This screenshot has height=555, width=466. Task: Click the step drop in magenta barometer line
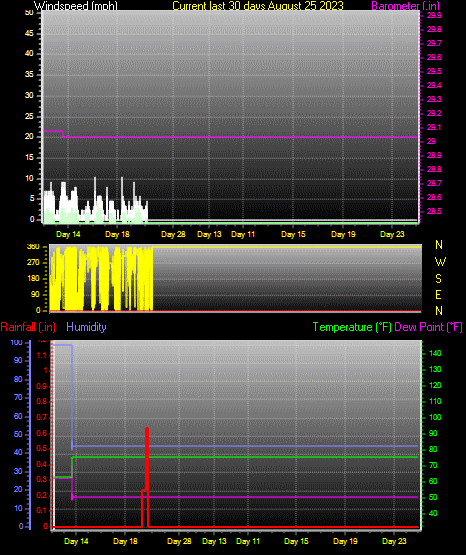coord(63,134)
